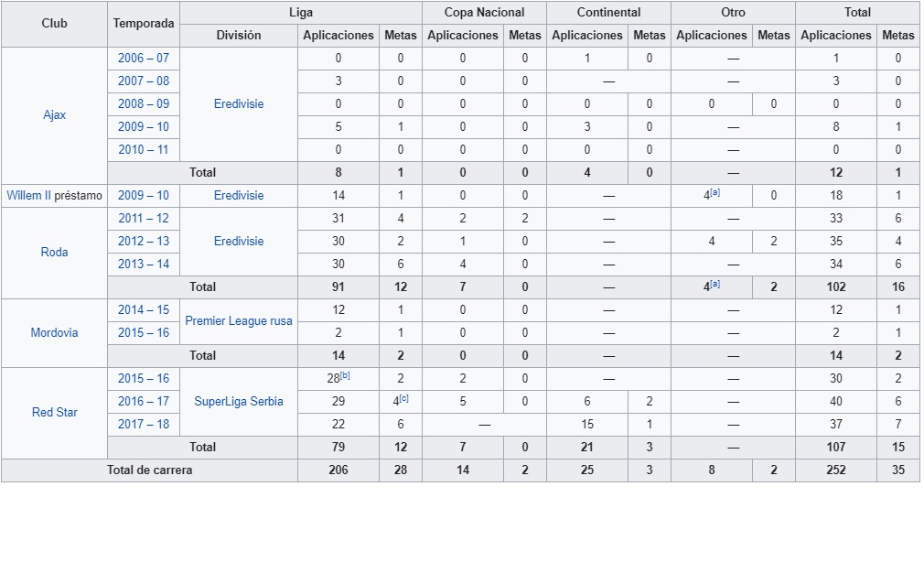Click the 2008 – 09 season link
924x573 pixels.
coord(144,104)
